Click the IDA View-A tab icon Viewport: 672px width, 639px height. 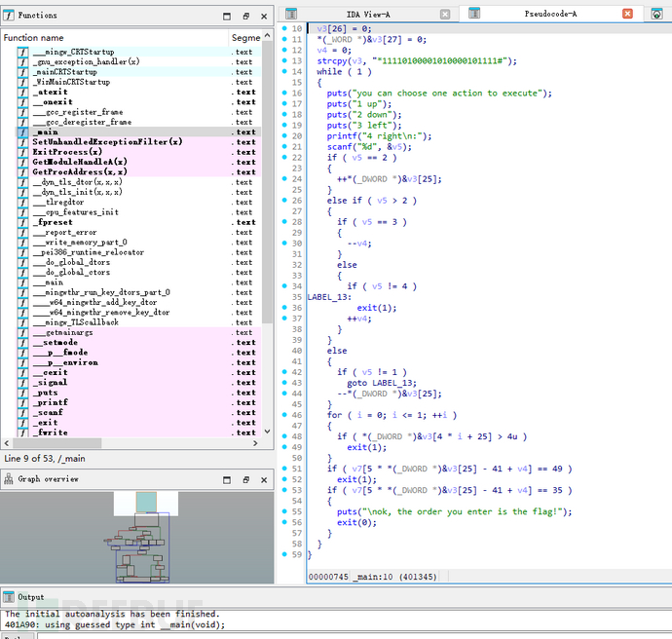pos(291,14)
